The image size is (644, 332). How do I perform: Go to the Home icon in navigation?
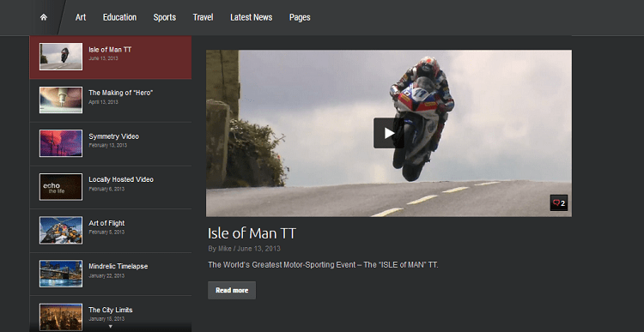click(44, 17)
